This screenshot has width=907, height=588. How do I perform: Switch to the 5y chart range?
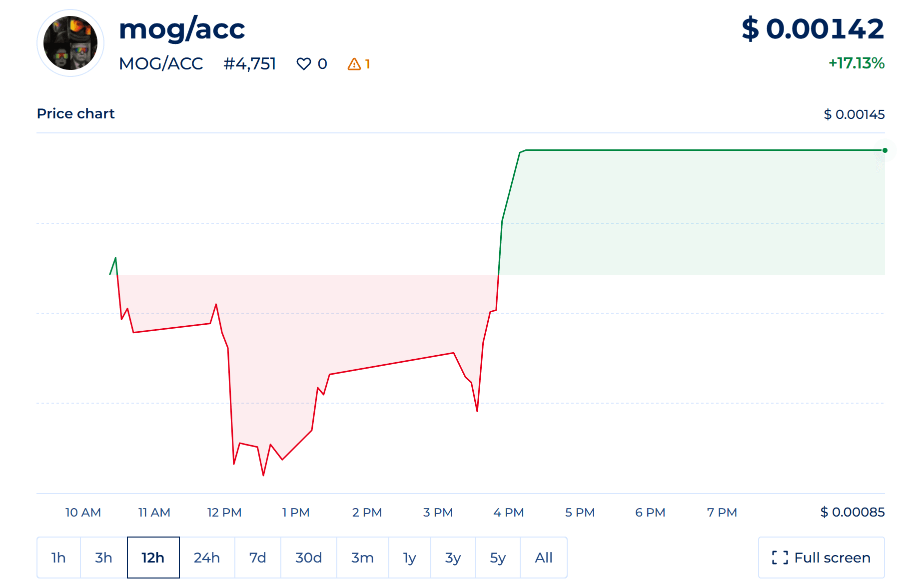click(x=497, y=558)
